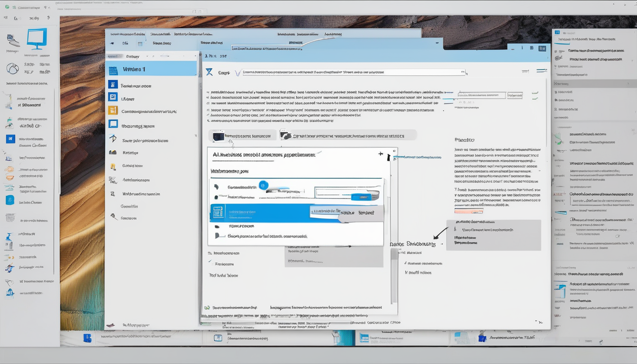637x364 pixels.
Task: Select the round globe icon in the left panel
Action: pyautogui.click(x=12, y=68)
